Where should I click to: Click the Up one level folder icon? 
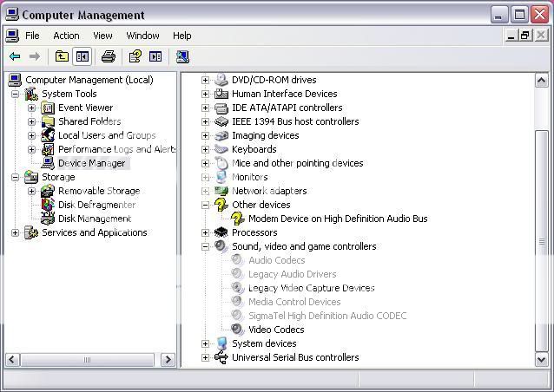[x=62, y=56]
